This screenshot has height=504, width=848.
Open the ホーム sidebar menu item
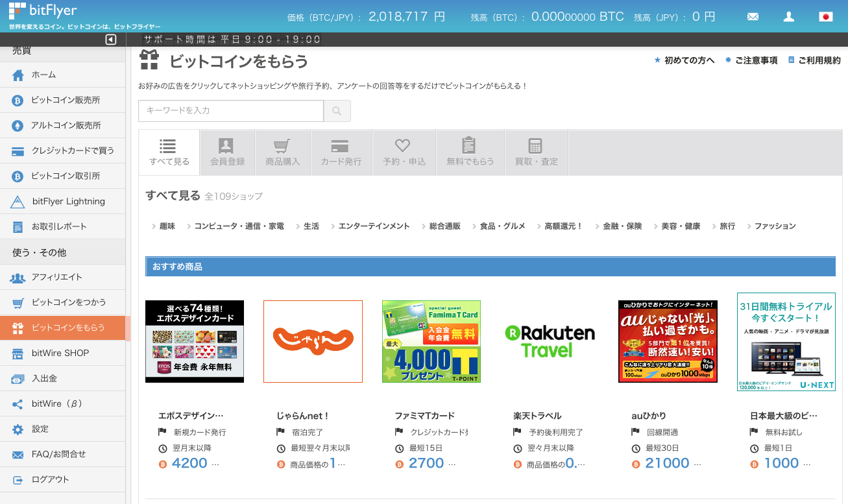click(x=62, y=75)
